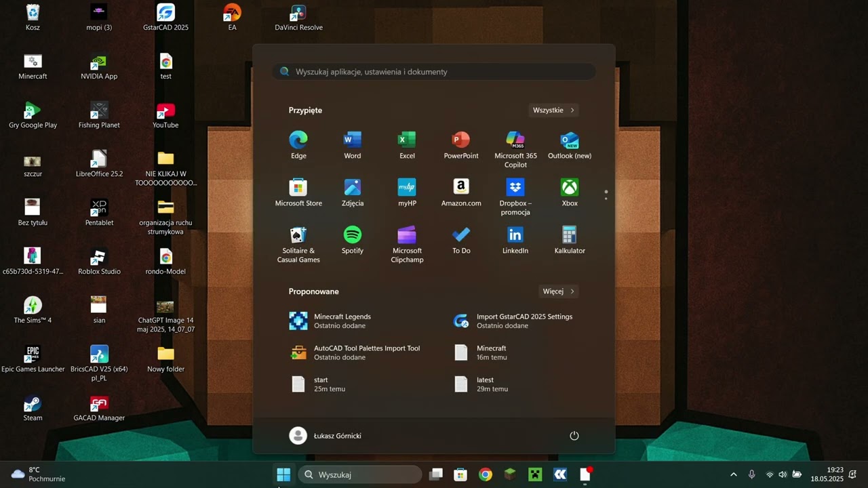Open Microsoft 365 Copilot
Screen dimensions: 868x488
[515, 150]
